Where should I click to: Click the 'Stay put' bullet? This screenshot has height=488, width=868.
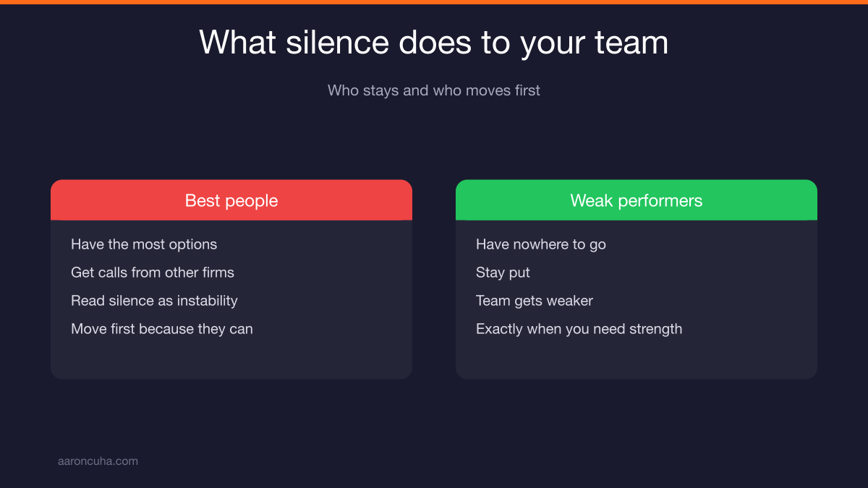tap(503, 273)
